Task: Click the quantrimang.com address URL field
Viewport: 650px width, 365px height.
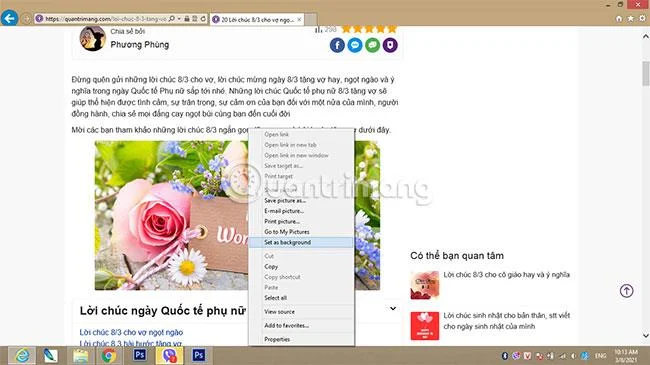Action: coord(106,19)
